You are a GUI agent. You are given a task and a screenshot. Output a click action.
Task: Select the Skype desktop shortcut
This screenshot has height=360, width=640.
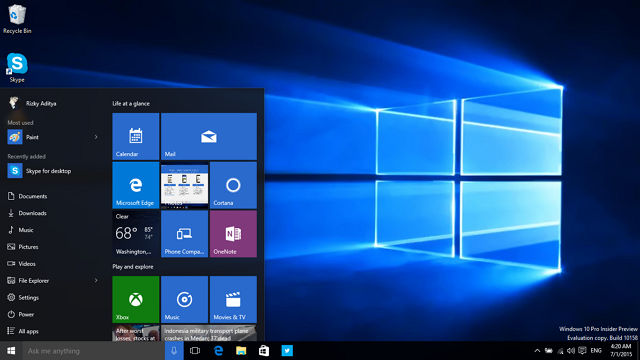[17, 67]
